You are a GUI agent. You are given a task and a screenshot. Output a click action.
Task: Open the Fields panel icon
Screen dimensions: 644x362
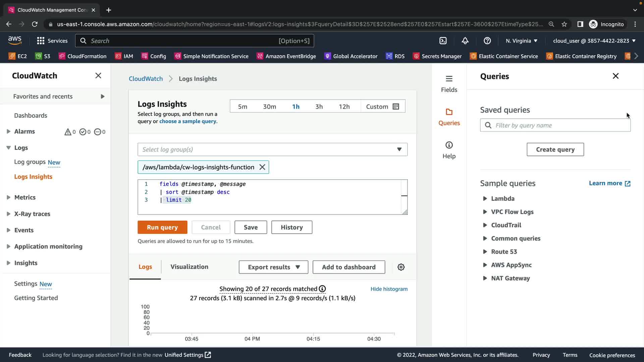coord(449,83)
